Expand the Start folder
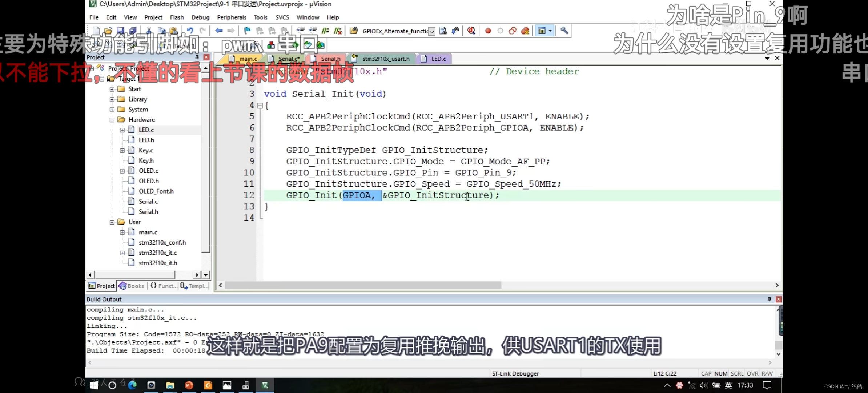 click(x=112, y=89)
